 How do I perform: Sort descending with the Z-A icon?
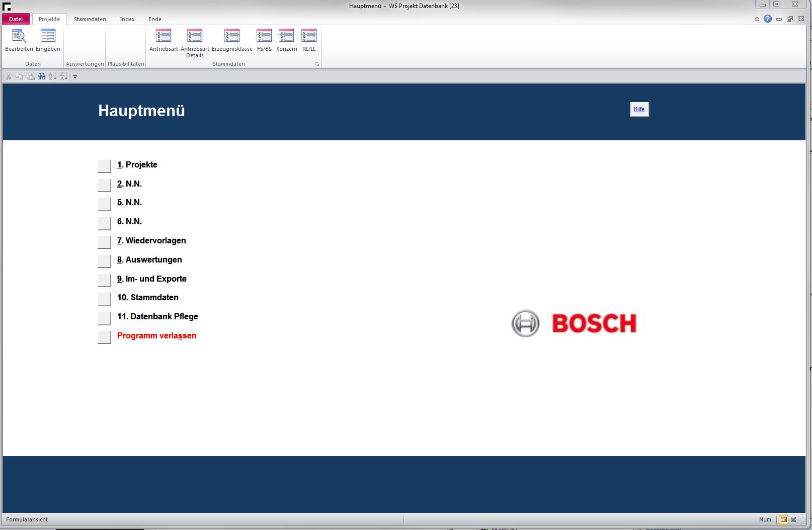[x=64, y=76]
